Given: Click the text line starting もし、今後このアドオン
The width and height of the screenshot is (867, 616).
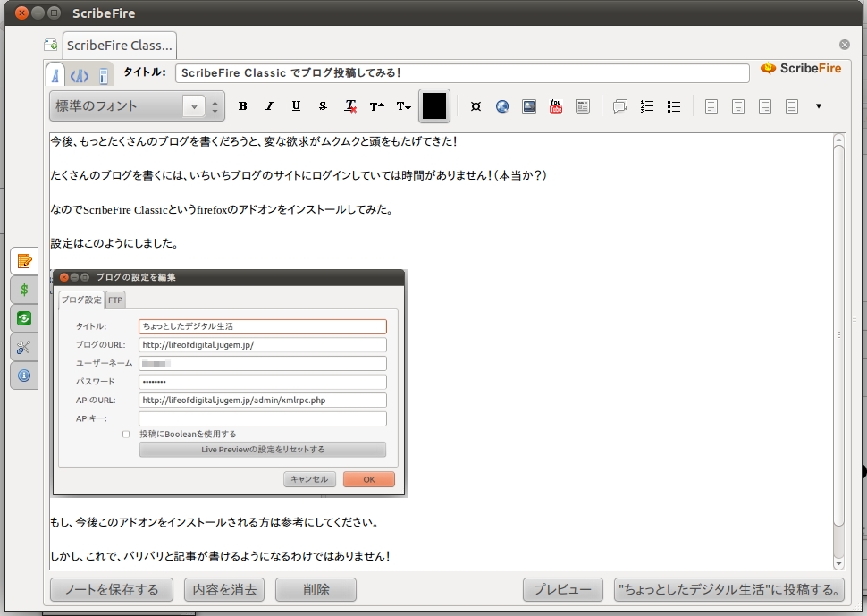Looking at the screenshot, I should pyautogui.click(x=215, y=522).
